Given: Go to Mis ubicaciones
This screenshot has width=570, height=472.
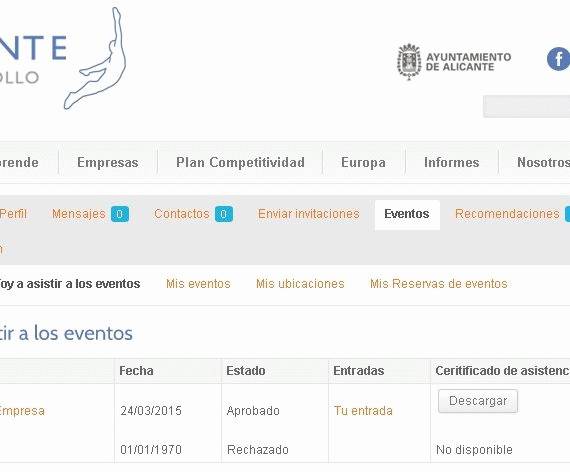Looking at the screenshot, I should click(300, 284).
